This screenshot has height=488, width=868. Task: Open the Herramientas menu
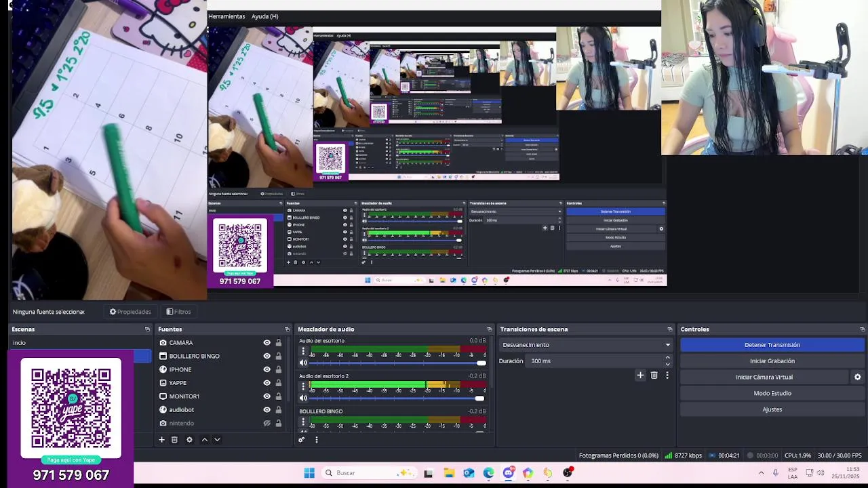point(226,16)
